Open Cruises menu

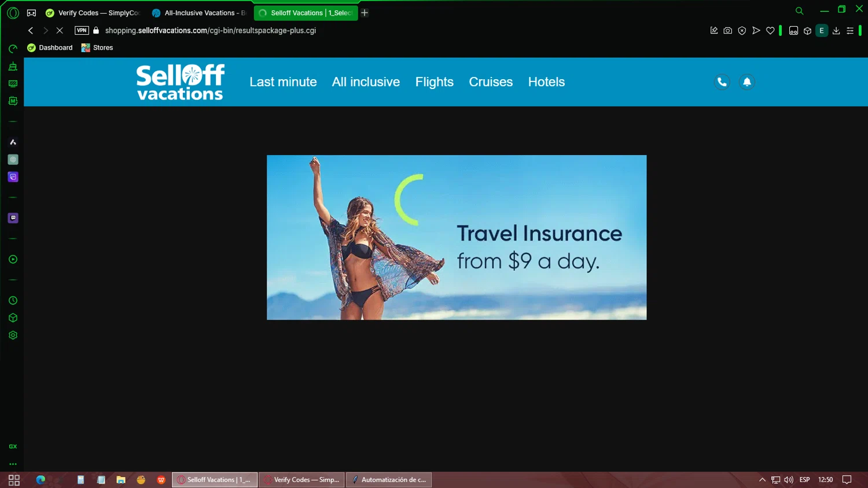tap(491, 82)
